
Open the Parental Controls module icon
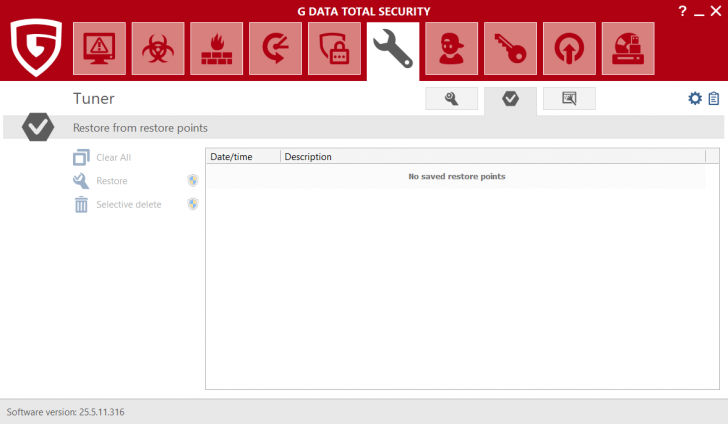click(x=451, y=48)
